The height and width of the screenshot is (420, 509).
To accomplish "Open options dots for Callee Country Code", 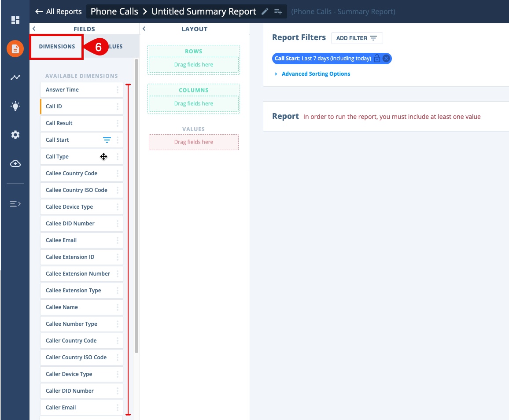I will pos(118,173).
